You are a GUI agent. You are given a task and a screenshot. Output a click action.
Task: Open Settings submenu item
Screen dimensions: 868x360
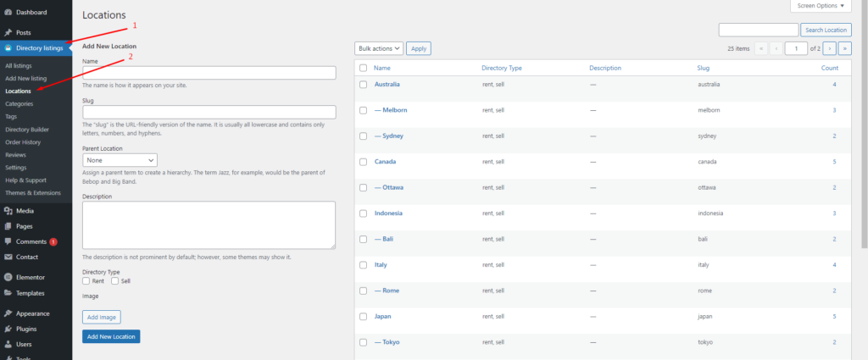tap(15, 168)
